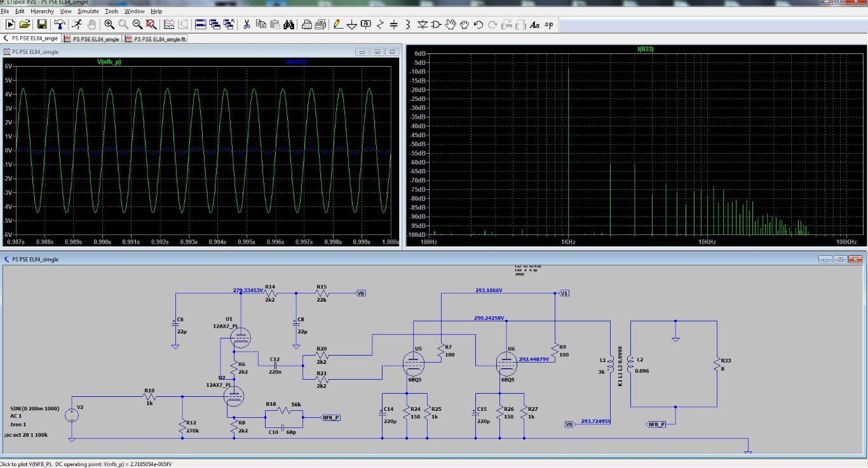Zoom in with the plus magnifier
The width and height of the screenshot is (868, 468).
pos(109,24)
